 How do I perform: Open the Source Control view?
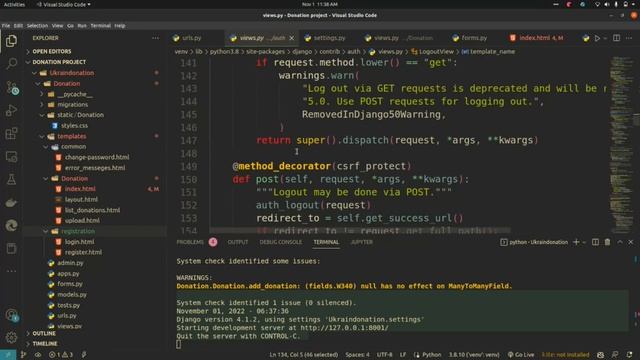pos(11,87)
